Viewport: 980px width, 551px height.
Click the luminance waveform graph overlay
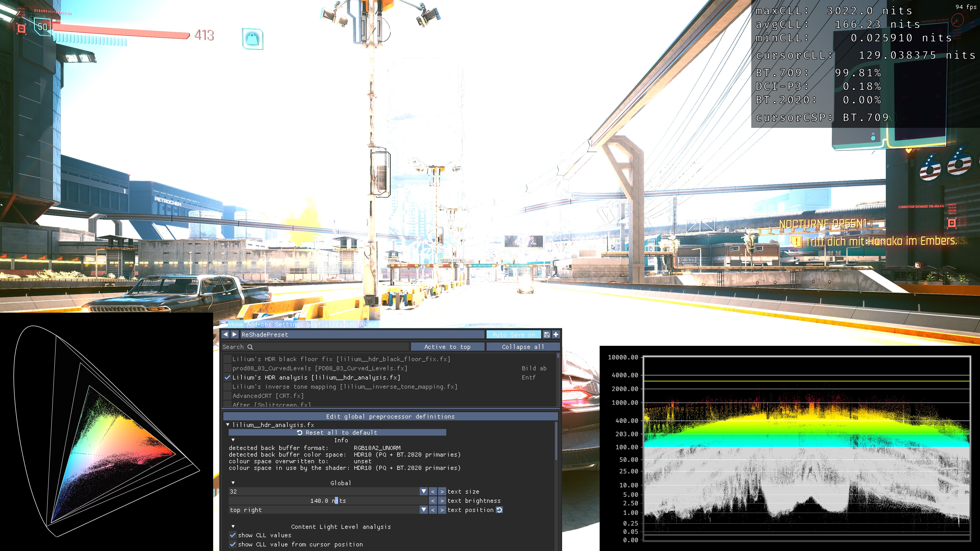coord(790,448)
